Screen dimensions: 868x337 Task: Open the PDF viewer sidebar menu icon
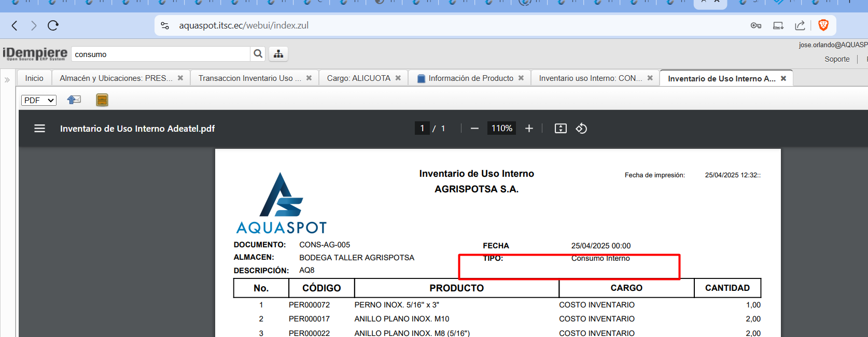(x=39, y=129)
